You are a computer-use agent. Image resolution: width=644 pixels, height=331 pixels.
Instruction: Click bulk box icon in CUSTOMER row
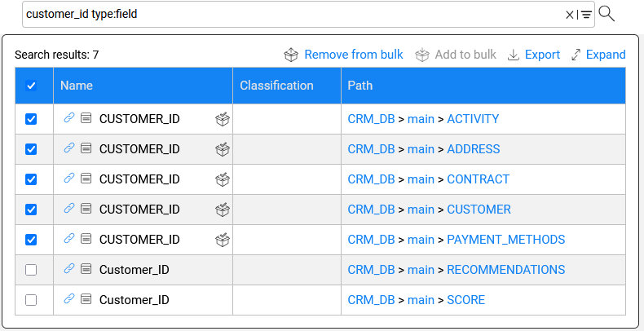point(223,210)
